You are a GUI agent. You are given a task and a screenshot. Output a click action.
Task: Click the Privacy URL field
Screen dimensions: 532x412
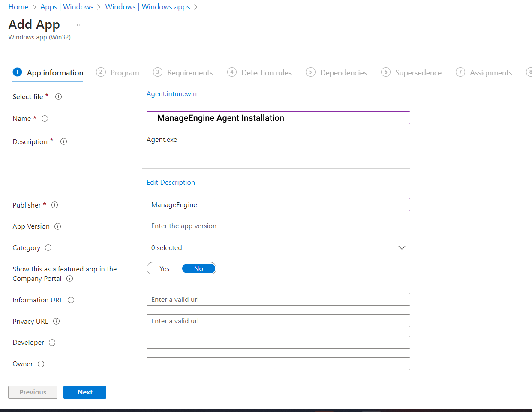point(278,321)
